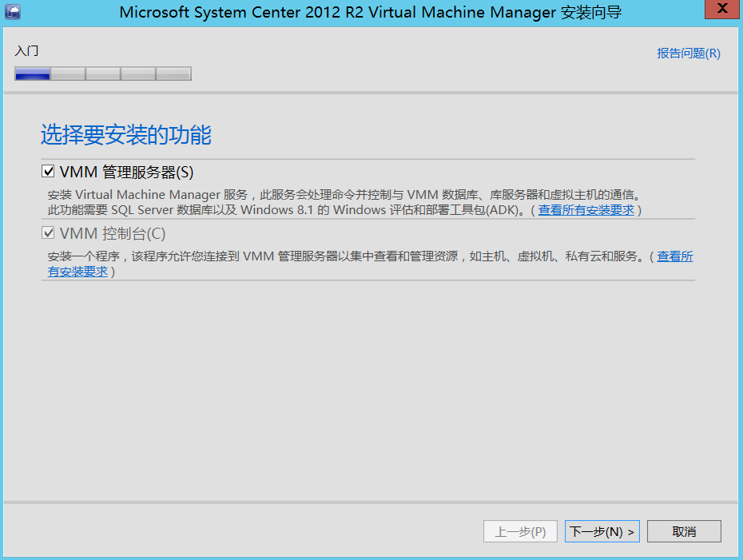Click the 上一步(P) button
Screen dimensions: 743x560
pyautogui.click(x=520, y=531)
